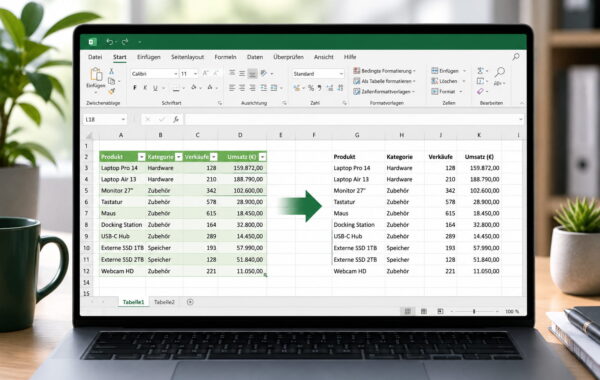
Task: Open the Umsatz (€) column filter dropdown
Action: point(262,157)
